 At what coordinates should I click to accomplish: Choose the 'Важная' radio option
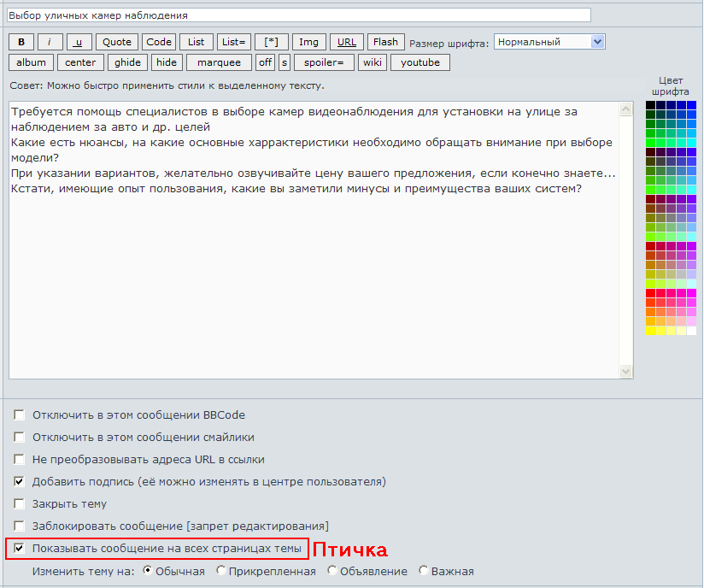[x=424, y=571]
